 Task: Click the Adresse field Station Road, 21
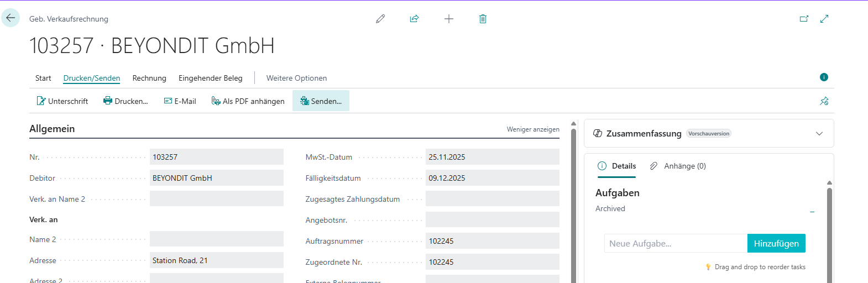tap(217, 260)
